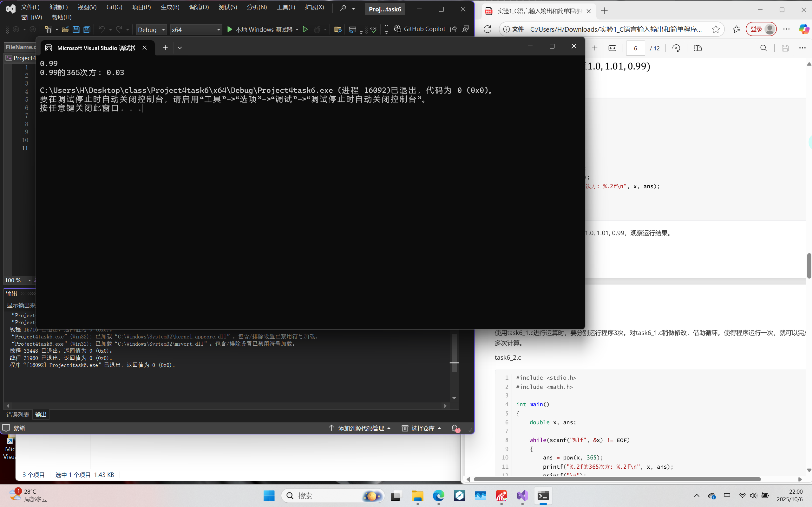Expand the Debug configuration dropdown
812x507 pixels.
(163, 30)
